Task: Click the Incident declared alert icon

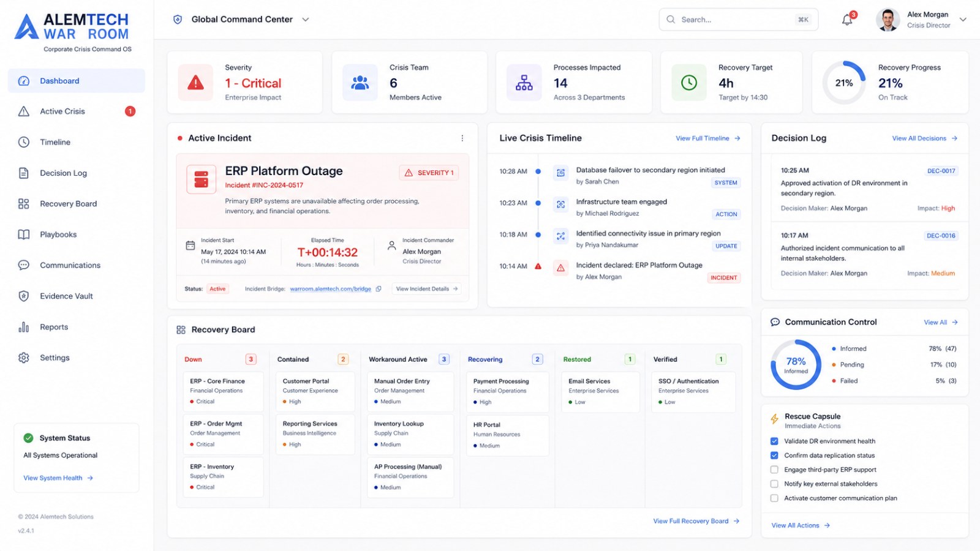Action: click(560, 268)
